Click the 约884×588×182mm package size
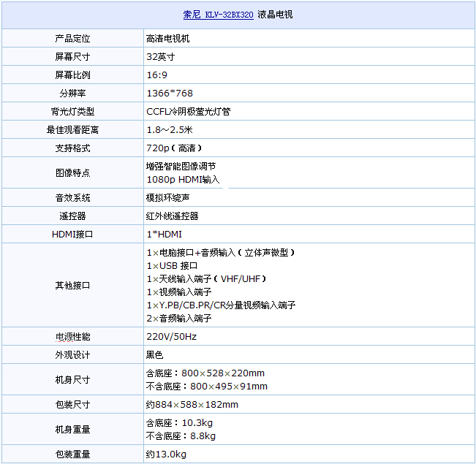Screen dimensions: 476x464 coord(192,404)
